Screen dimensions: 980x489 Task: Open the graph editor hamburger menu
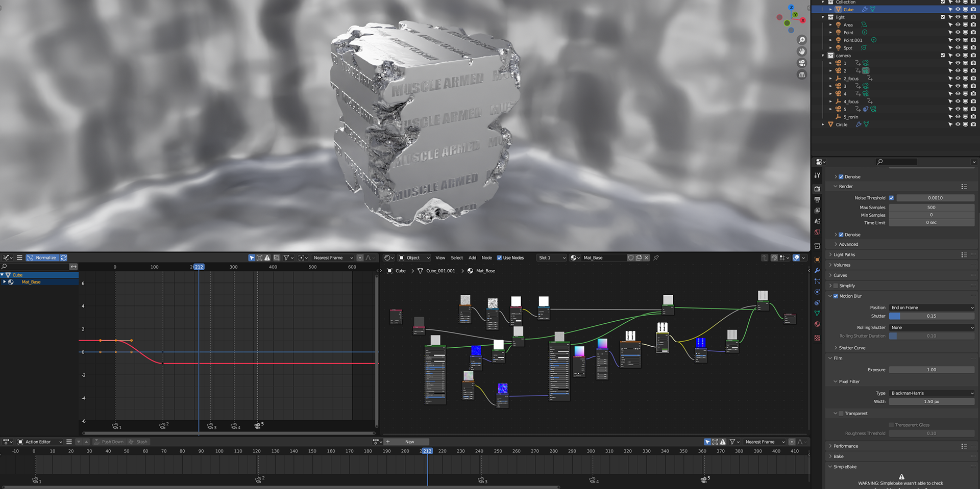(x=19, y=258)
